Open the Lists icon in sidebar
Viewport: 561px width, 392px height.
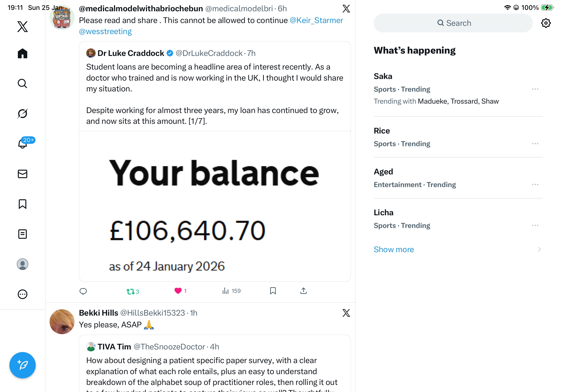click(23, 234)
